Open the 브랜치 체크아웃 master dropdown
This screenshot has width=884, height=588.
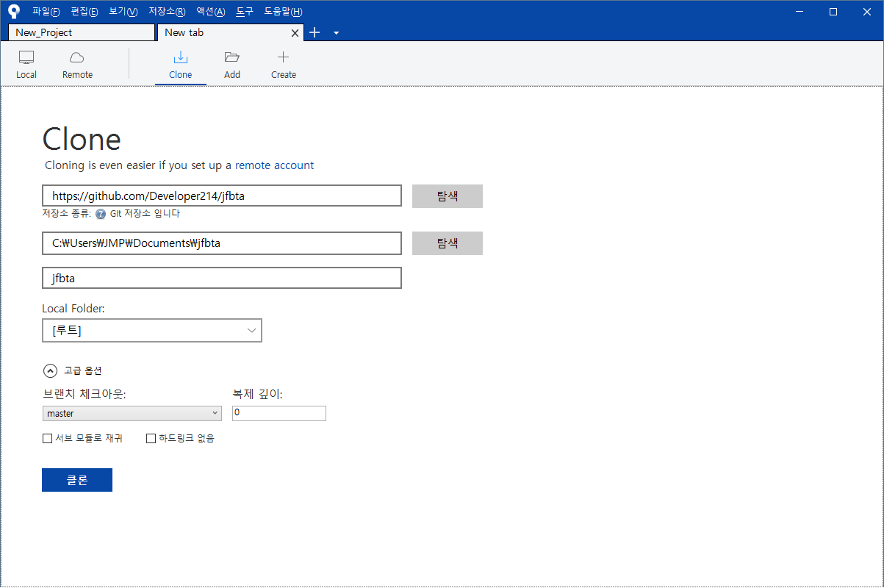pos(132,413)
